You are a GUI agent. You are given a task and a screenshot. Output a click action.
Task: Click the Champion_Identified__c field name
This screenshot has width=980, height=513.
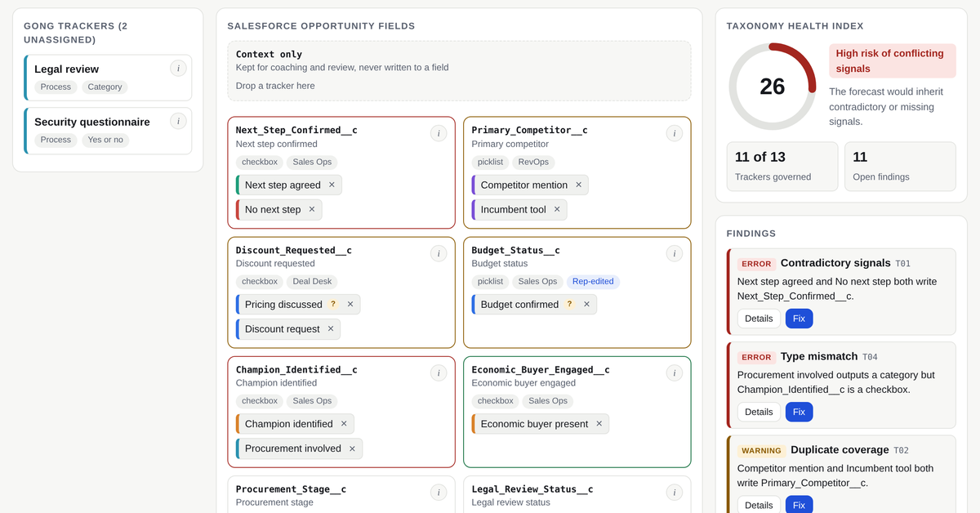296,369
